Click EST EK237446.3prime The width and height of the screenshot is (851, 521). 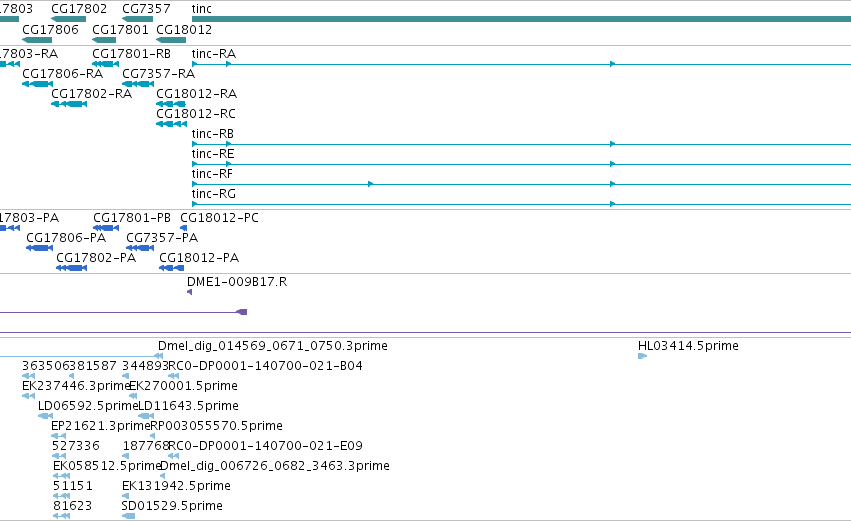pos(77,386)
